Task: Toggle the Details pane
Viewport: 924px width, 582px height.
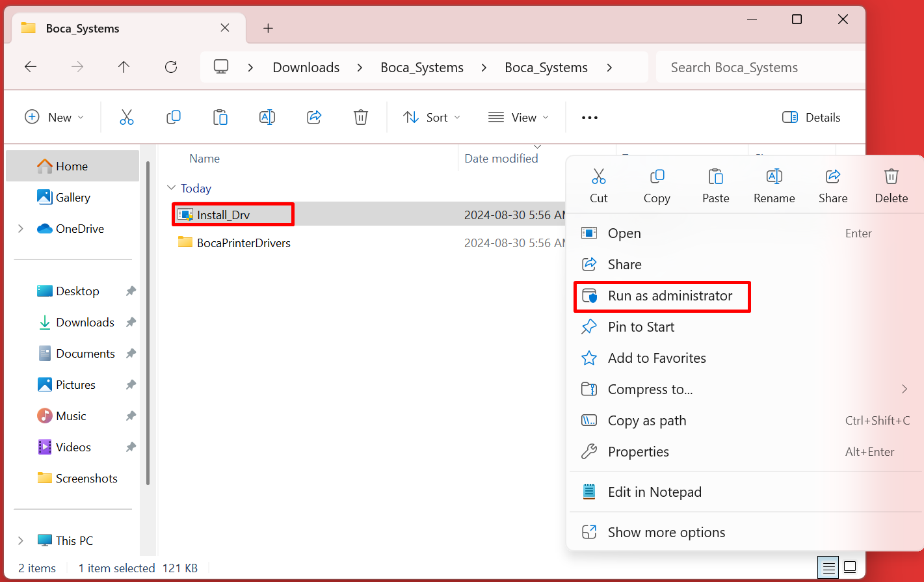Action: (812, 118)
